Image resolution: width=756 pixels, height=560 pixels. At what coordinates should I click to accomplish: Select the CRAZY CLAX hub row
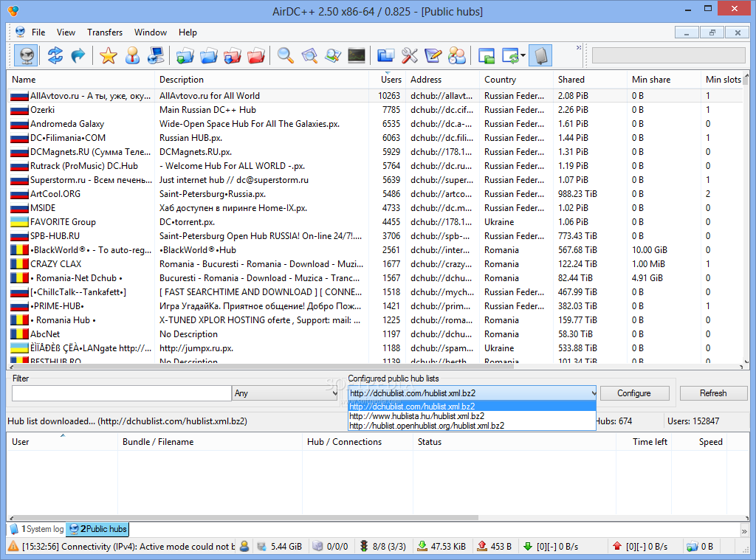374,264
